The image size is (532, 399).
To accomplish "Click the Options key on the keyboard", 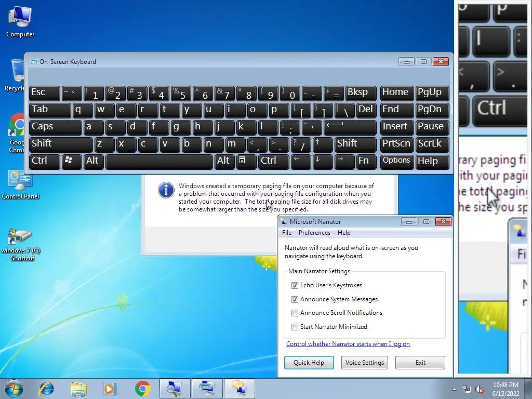I will tap(396, 162).
